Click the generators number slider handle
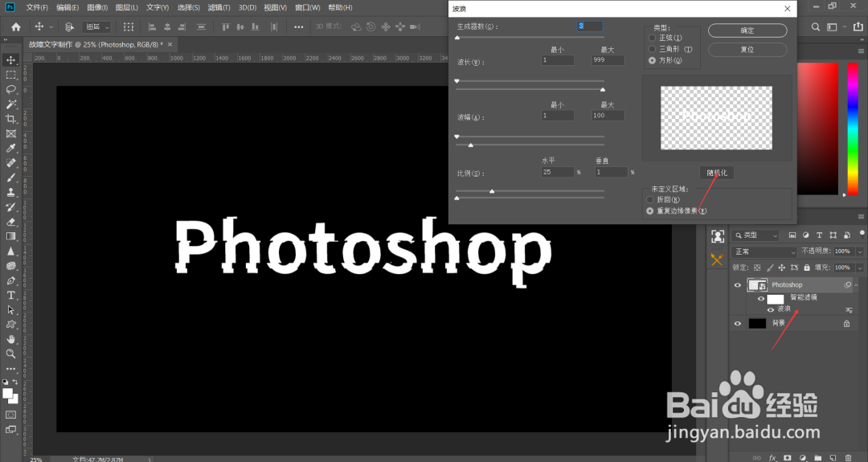 click(x=457, y=38)
